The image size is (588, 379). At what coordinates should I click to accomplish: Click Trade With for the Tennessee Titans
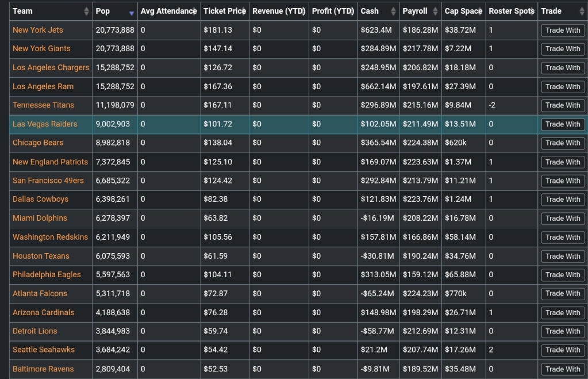coord(563,105)
